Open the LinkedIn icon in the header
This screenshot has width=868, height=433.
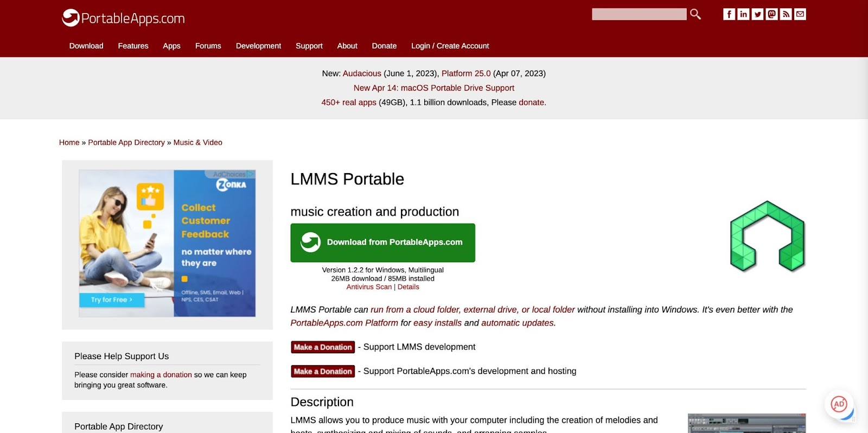coord(743,14)
